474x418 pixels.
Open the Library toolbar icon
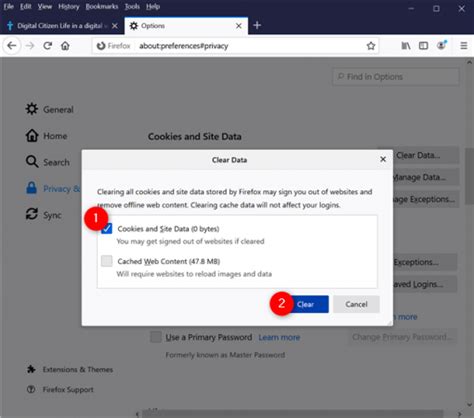tap(406, 46)
